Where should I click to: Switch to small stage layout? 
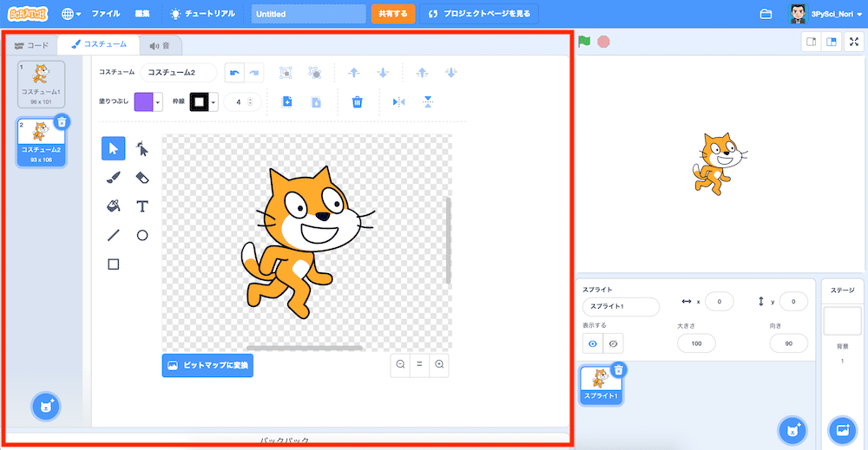[812, 42]
